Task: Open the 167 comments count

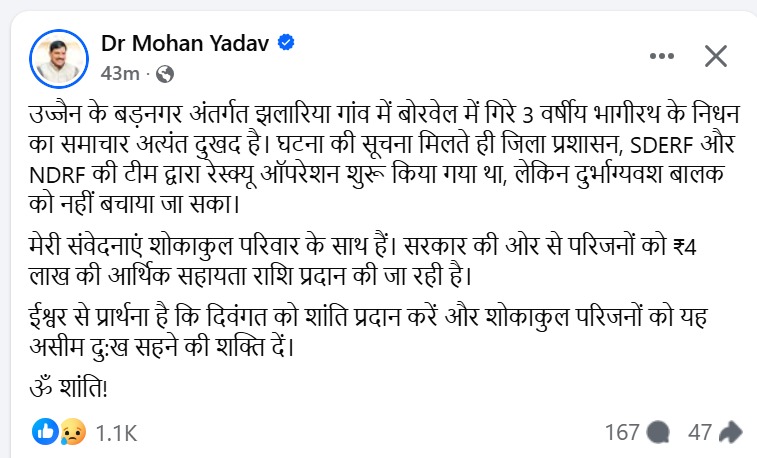Action: (x=621, y=432)
